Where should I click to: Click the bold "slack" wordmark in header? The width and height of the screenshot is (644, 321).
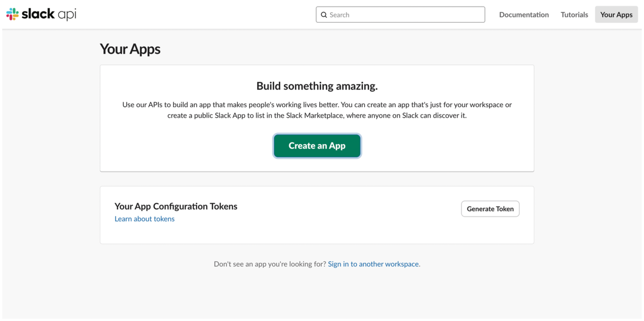coord(38,14)
